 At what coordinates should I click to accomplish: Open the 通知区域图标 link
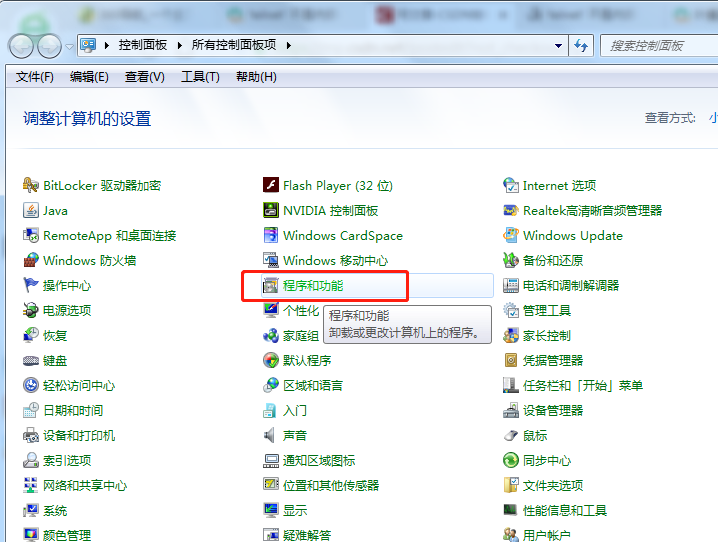pyautogui.click(x=319, y=460)
